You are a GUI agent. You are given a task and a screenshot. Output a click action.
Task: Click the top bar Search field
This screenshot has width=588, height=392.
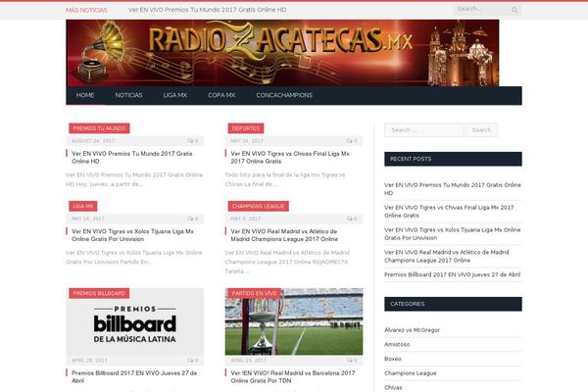point(482,9)
